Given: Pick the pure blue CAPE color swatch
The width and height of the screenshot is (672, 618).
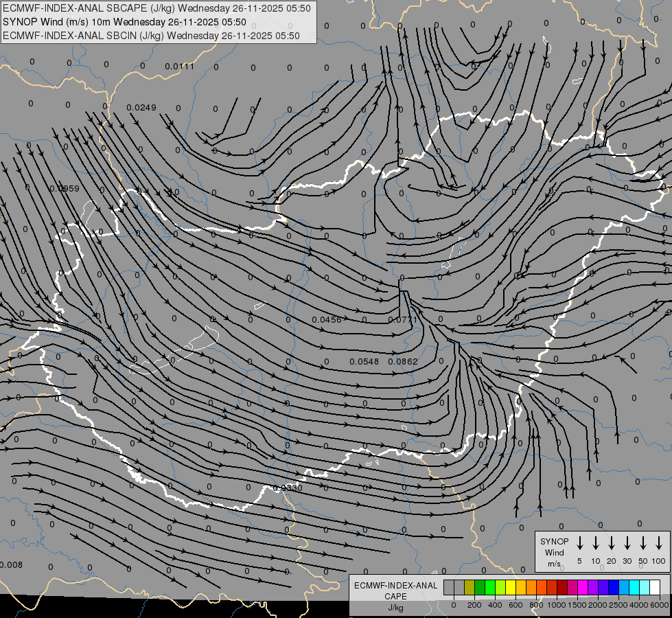Looking at the screenshot, I should tap(614, 588).
